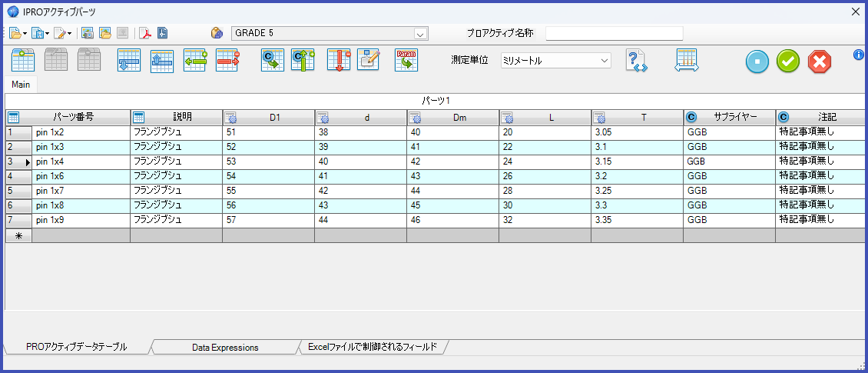868x373 pixels.
Task: Click the Dm value 41 cell
Action: (453, 147)
